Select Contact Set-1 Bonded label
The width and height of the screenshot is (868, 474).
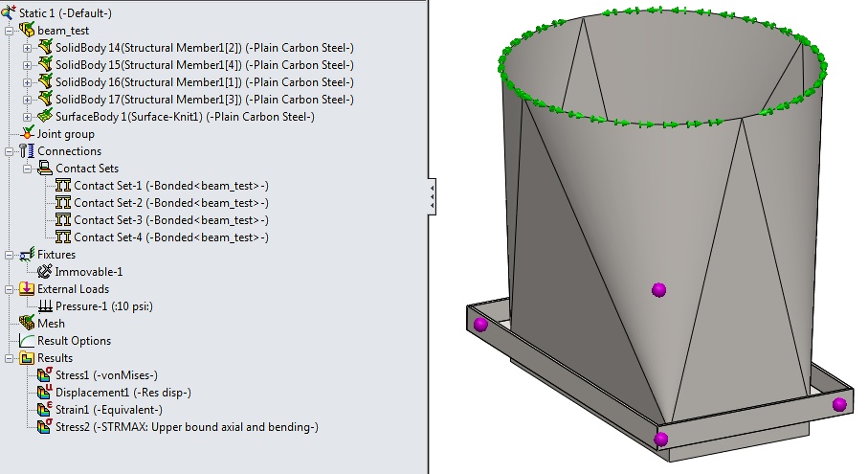[171, 186]
